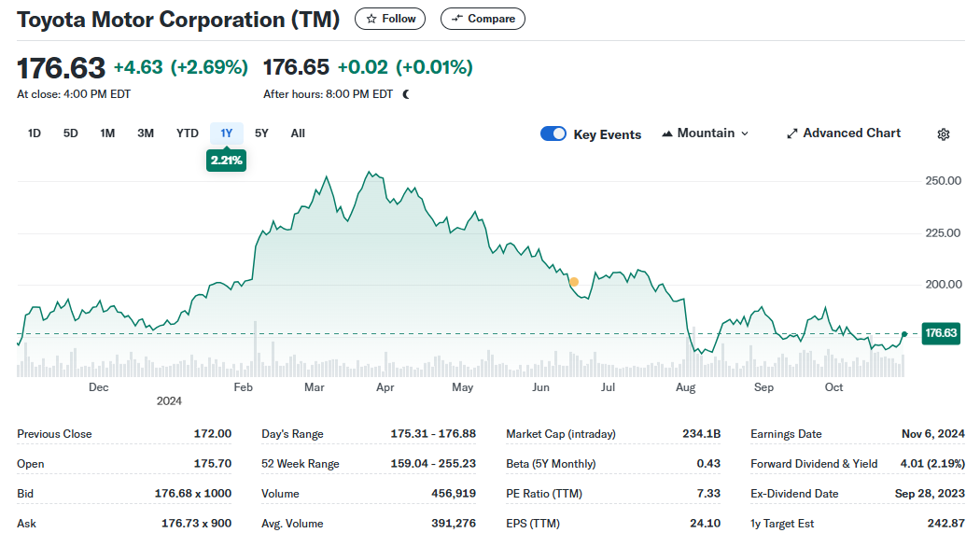Click the green 176.63 price label on chart
The width and height of the screenshot is (980, 547).
[941, 333]
